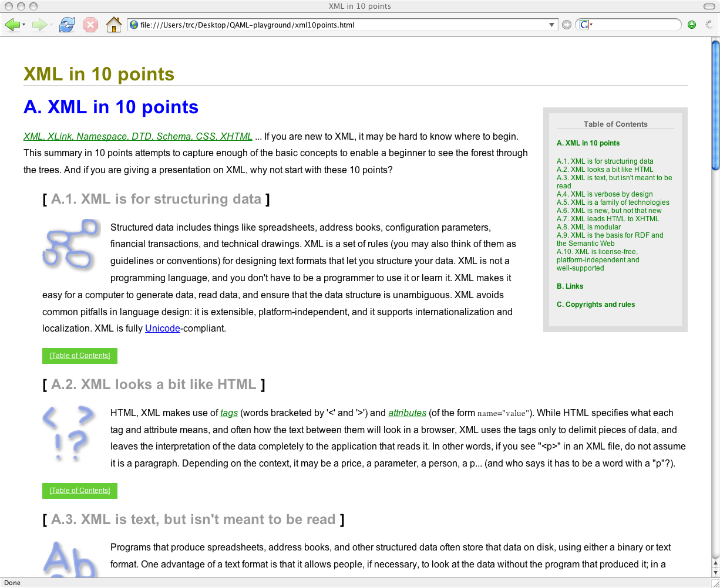
Task: Open the address bar history dropdown
Action: click(552, 25)
